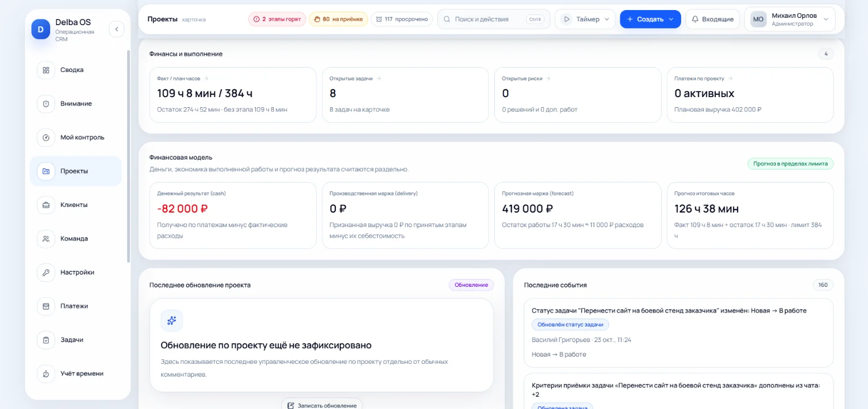Click the Клиенты briefcase icon
The image size is (868, 409).
point(46,205)
